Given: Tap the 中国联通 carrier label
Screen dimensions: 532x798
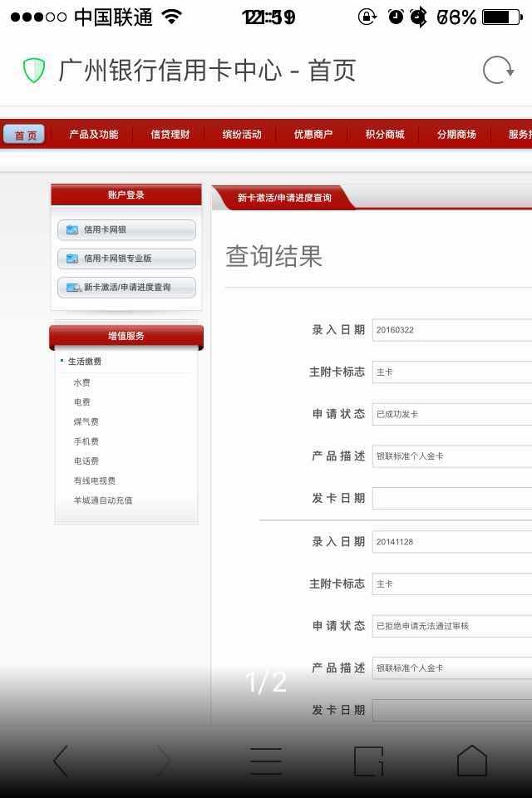Looking at the screenshot, I should (x=113, y=17).
